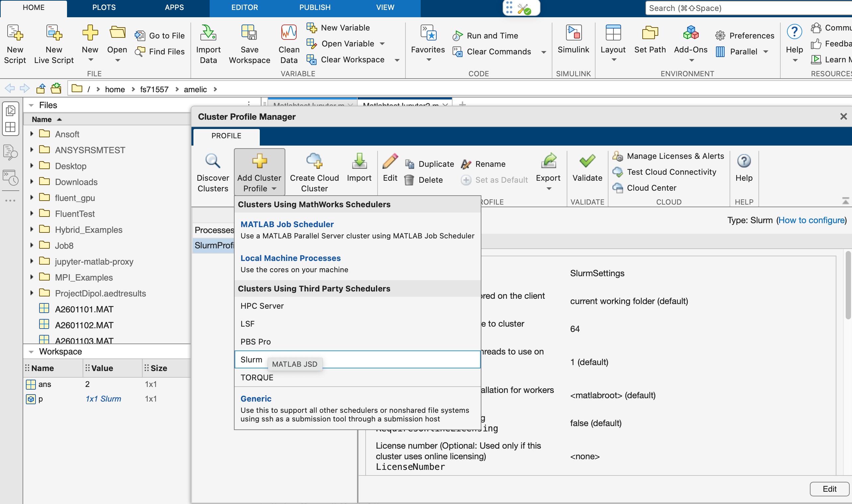Open Cloud Center
The width and height of the screenshot is (852, 504).
click(x=644, y=188)
